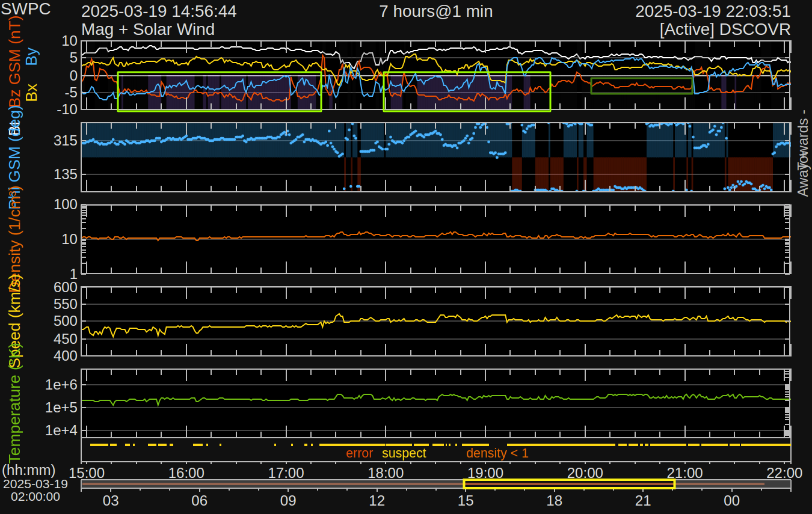Click the 22:00 time tick label
The height and width of the screenshot is (514, 812).
(x=784, y=472)
